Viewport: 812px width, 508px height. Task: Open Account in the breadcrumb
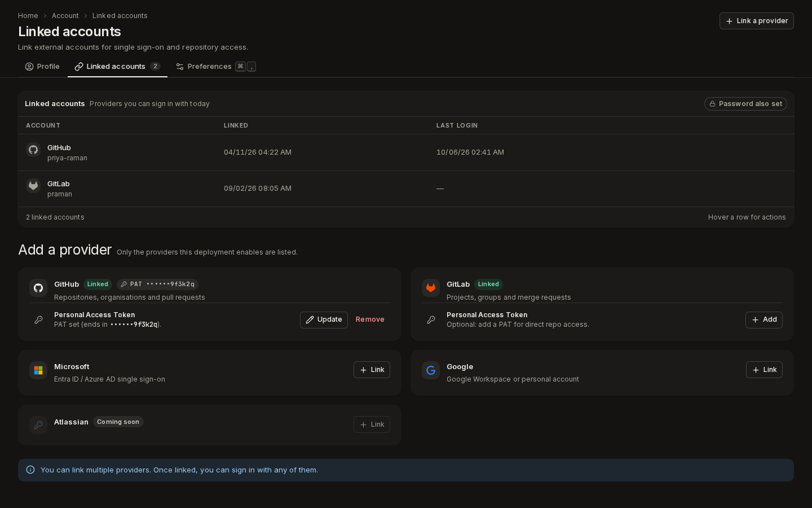65,16
